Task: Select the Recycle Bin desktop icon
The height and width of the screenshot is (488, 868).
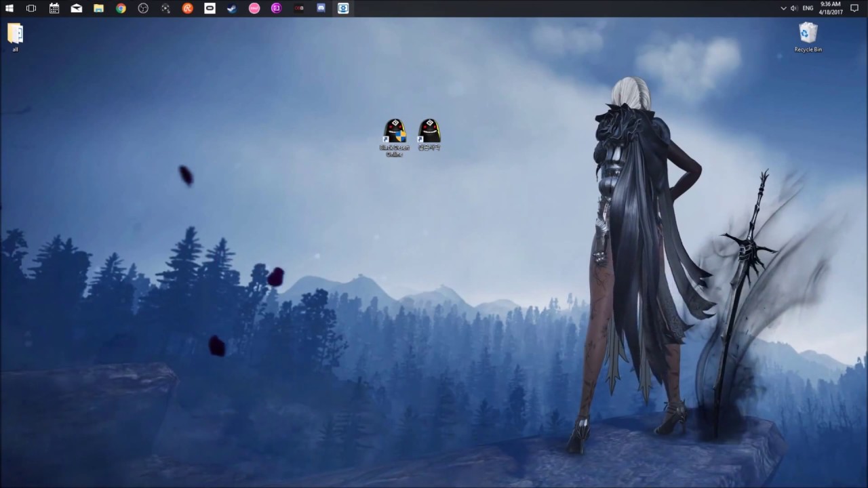Action: point(808,37)
